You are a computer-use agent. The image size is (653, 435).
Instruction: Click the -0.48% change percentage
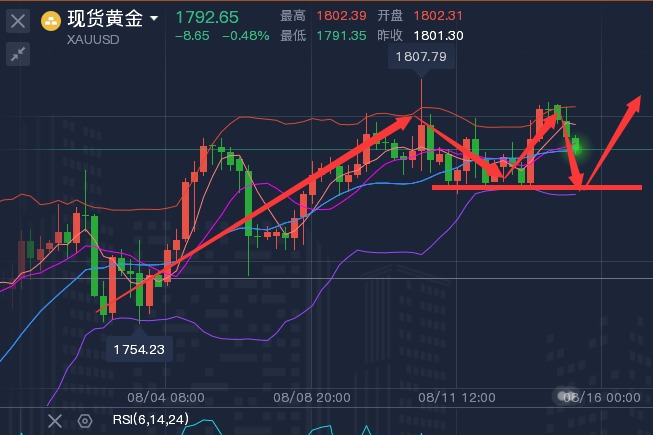pyautogui.click(x=246, y=36)
